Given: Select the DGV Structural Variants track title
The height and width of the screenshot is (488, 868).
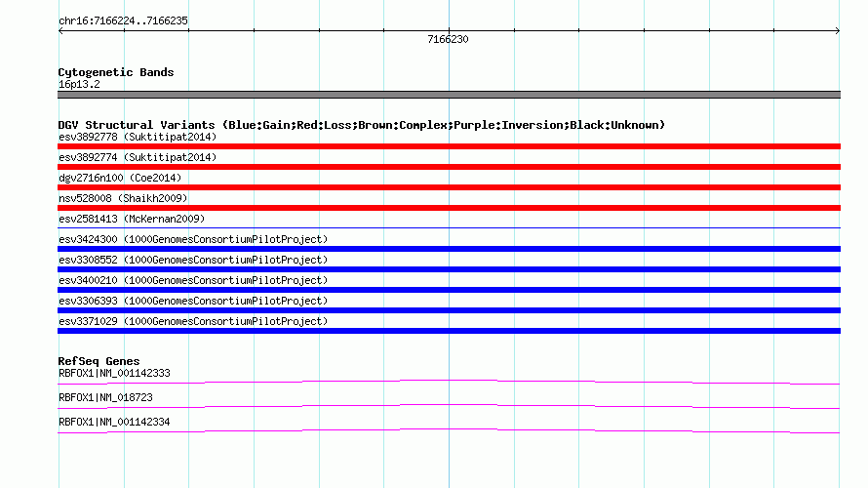Looking at the screenshot, I should pos(361,125).
